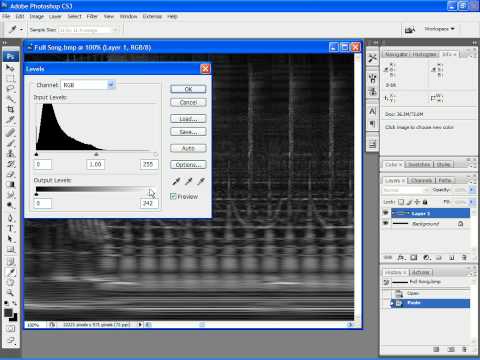Open the document status bar arrow menu

[x=140, y=324]
